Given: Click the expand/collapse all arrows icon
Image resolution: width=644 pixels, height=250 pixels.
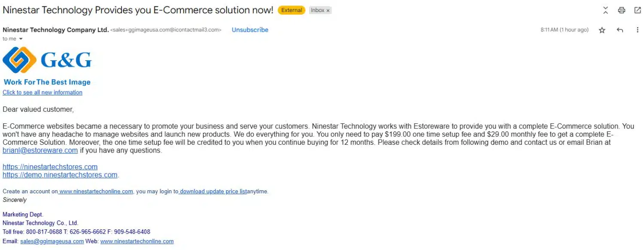Looking at the screenshot, I should [605, 10].
